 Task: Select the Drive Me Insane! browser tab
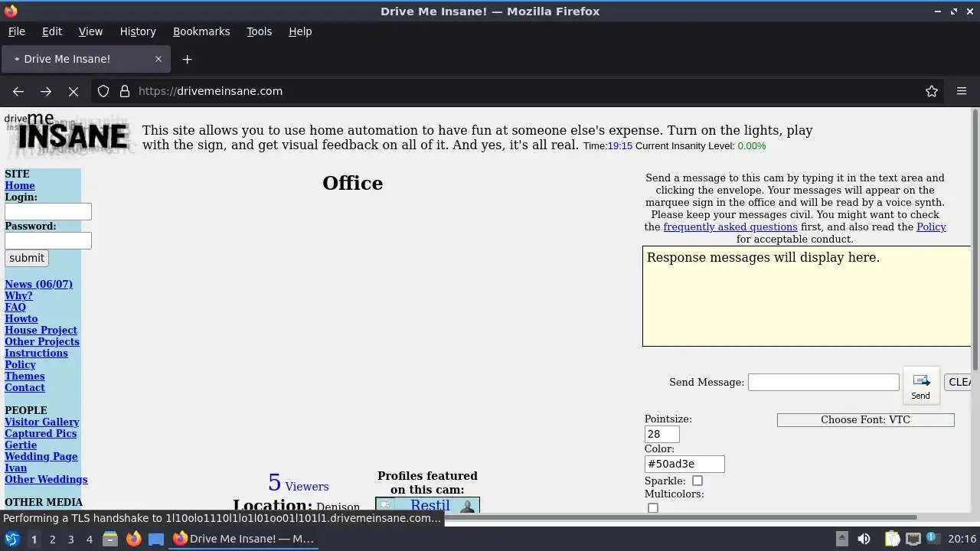[x=85, y=59]
